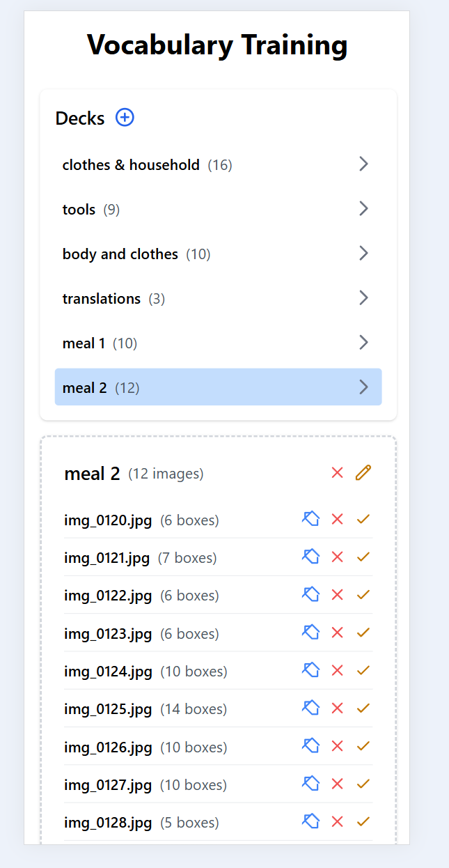The height and width of the screenshot is (868, 449).
Task: Toggle the checkmark for img_0126.jpg
Action: [363, 746]
